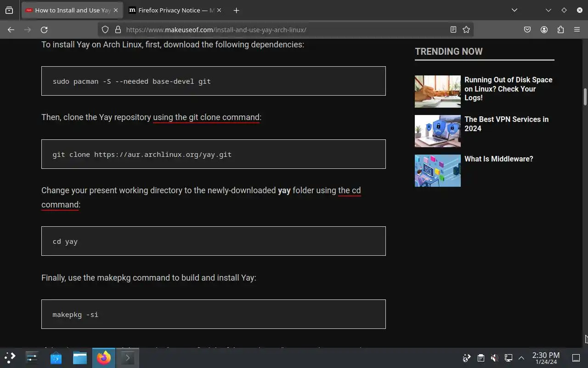Open the list all tabs dropdown
This screenshot has height=368, width=588.
tap(514, 10)
